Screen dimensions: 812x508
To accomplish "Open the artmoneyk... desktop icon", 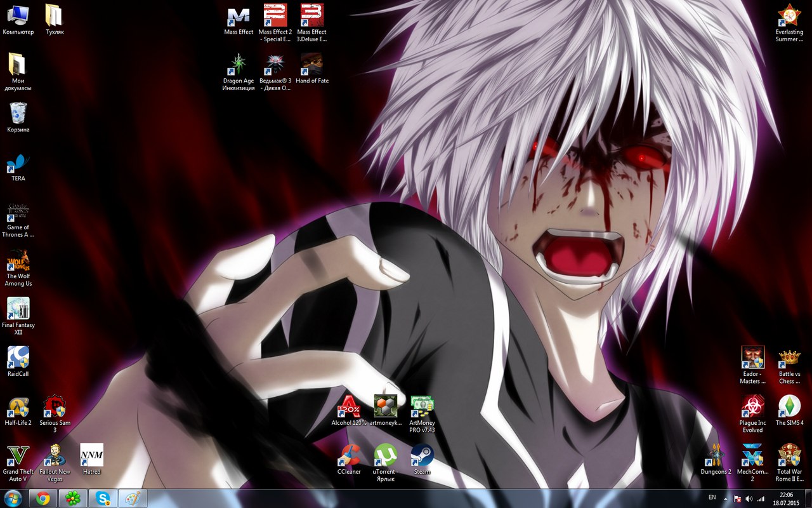I will [386, 410].
